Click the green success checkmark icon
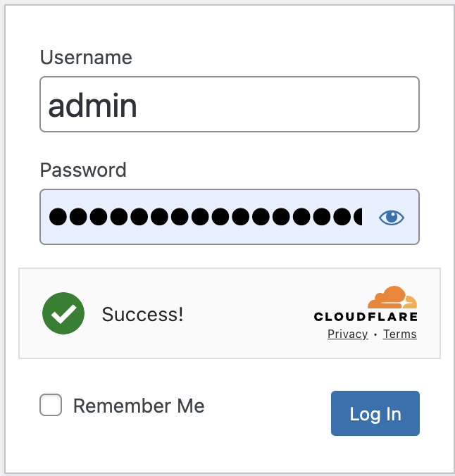The image size is (455, 476). (x=63, y=314)
